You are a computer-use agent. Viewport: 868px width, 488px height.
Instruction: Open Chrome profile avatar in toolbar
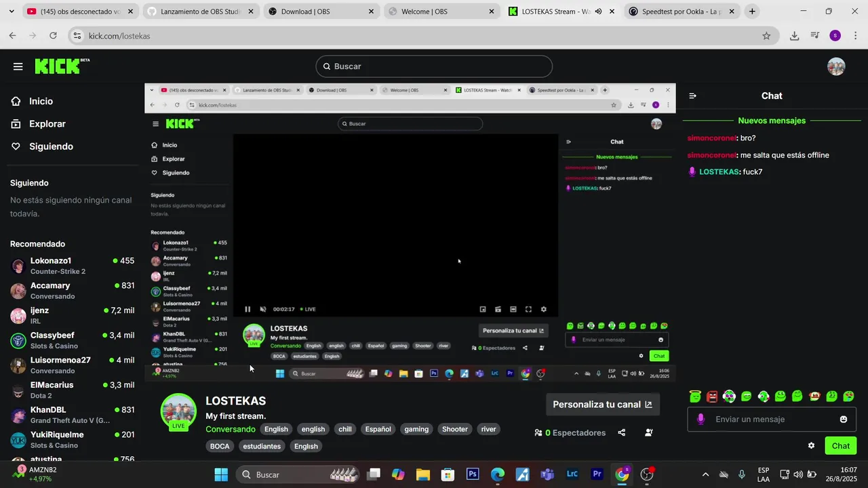pos(835,36)
